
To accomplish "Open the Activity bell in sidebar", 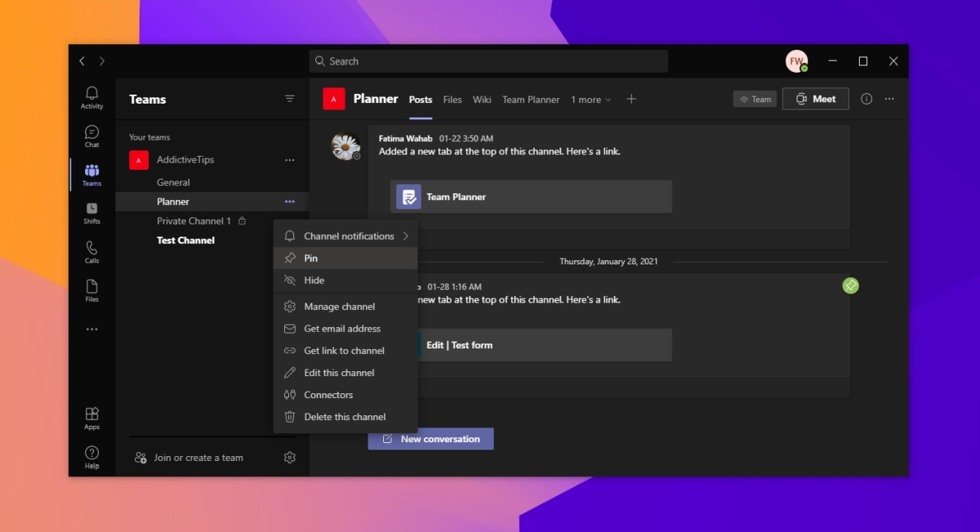I will pyautogui.click(x=91, y=97).
